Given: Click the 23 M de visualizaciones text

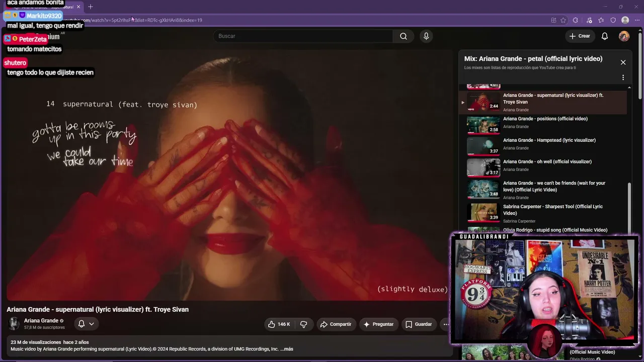Looking at the screenshot, I should pyautogui.click(x=36, y=342).
